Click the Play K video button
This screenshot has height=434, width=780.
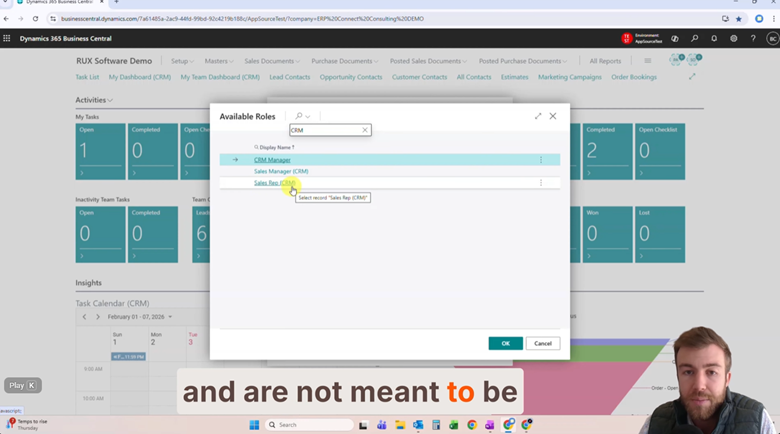(23, 385)
